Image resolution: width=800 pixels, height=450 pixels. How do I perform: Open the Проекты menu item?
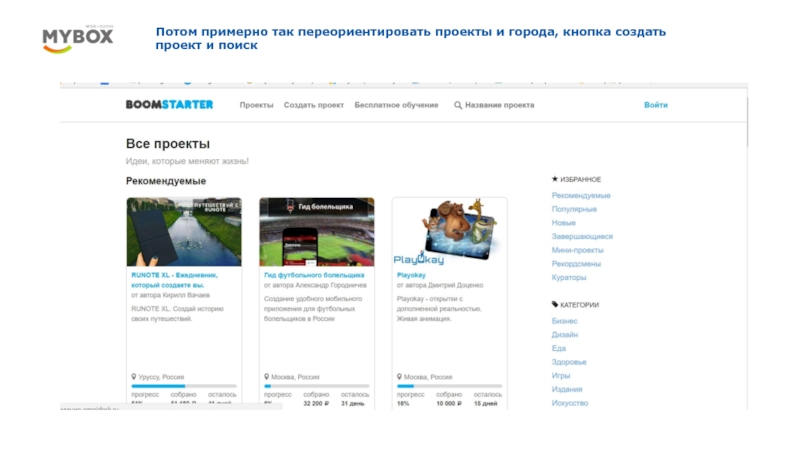(257, 105)
